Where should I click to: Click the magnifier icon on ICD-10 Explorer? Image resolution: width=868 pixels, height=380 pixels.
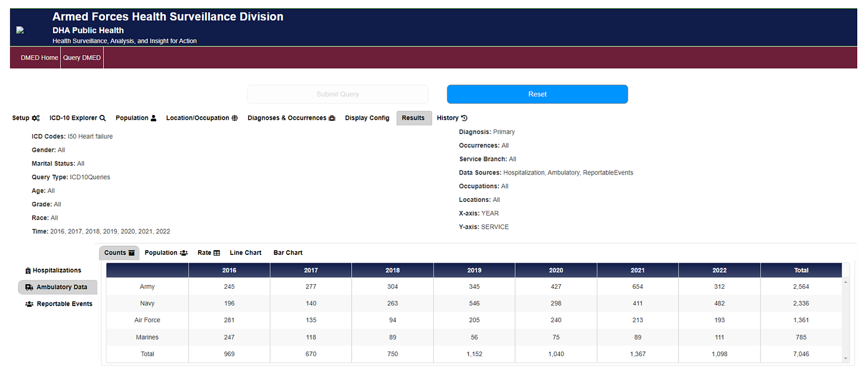(103, 118)
